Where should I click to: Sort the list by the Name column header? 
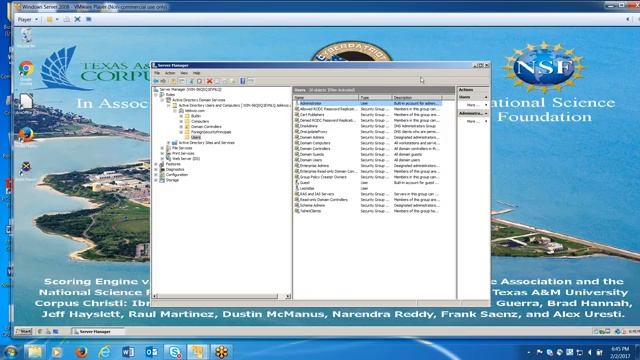click(326, 98)
